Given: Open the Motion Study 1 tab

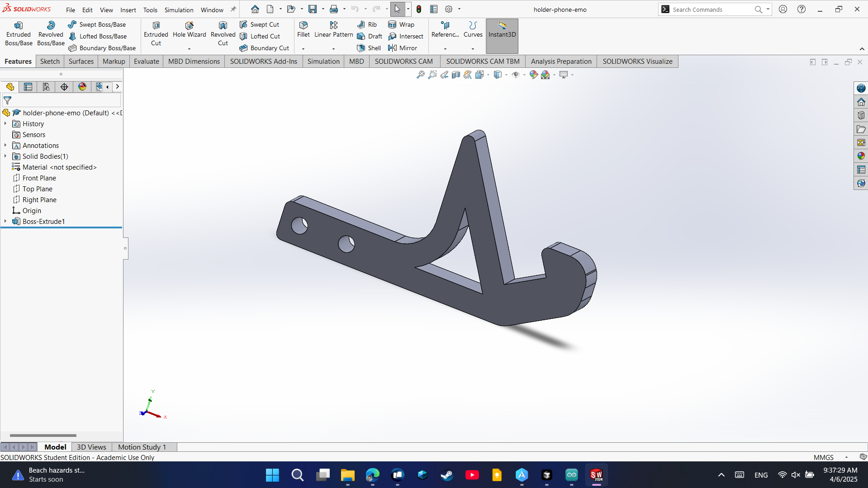Looking at the screenshot, I should [142, 447].
